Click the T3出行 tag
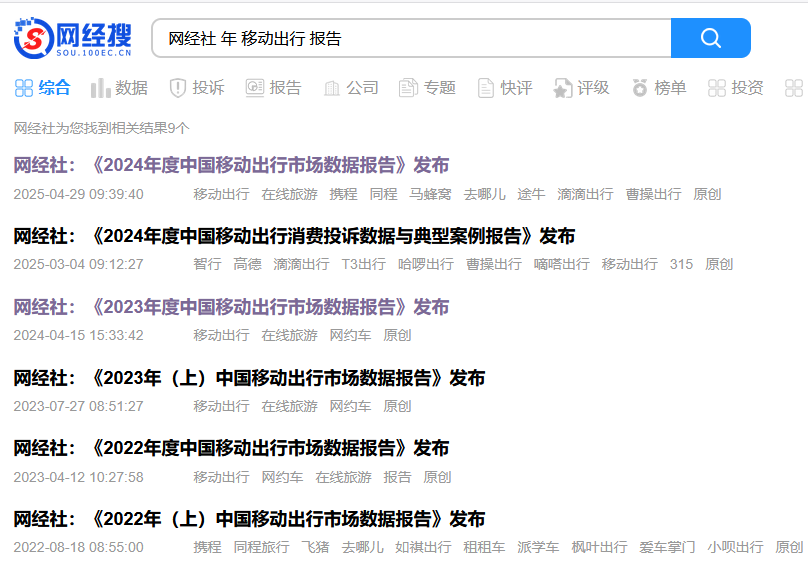 (364, 264)
